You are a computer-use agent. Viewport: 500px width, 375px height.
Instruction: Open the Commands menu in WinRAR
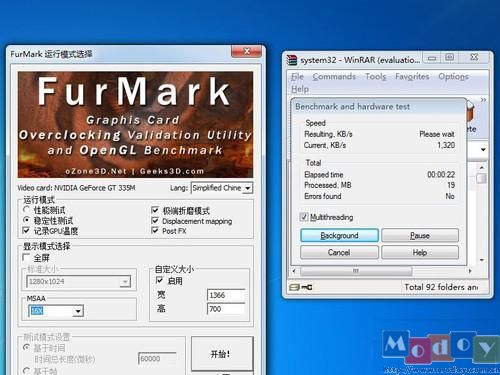334,77
